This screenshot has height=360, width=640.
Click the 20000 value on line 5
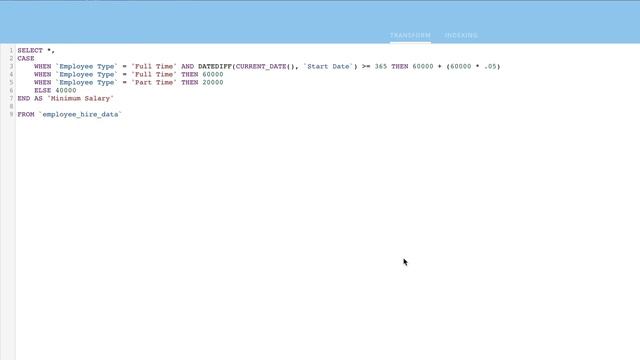pos(213,82)
